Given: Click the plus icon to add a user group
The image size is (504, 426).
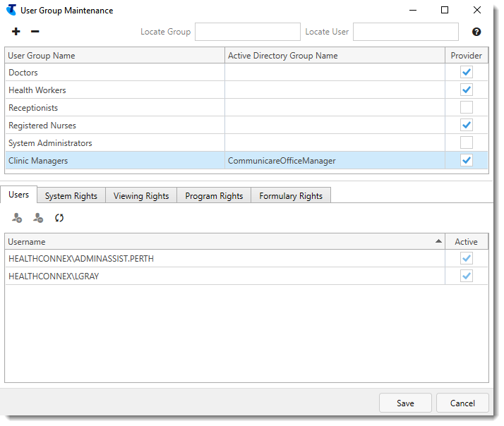Looking at the screenshot, I should pos(16,32).
